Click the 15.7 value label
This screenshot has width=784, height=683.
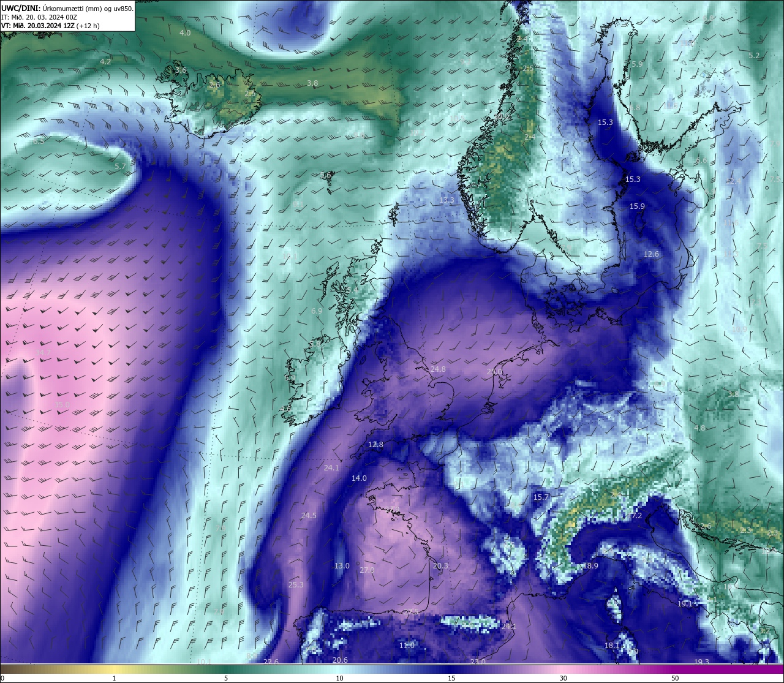(x=541, y=497)
